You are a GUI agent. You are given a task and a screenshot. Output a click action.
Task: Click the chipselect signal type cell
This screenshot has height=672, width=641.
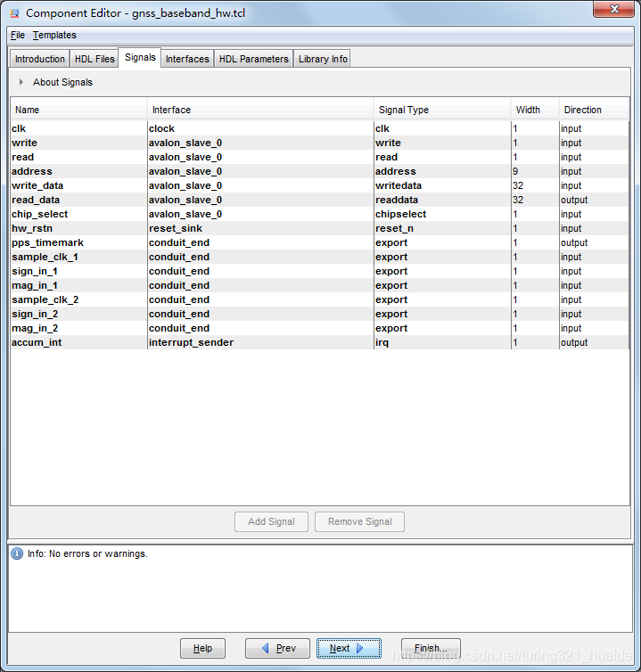[442, 214]
